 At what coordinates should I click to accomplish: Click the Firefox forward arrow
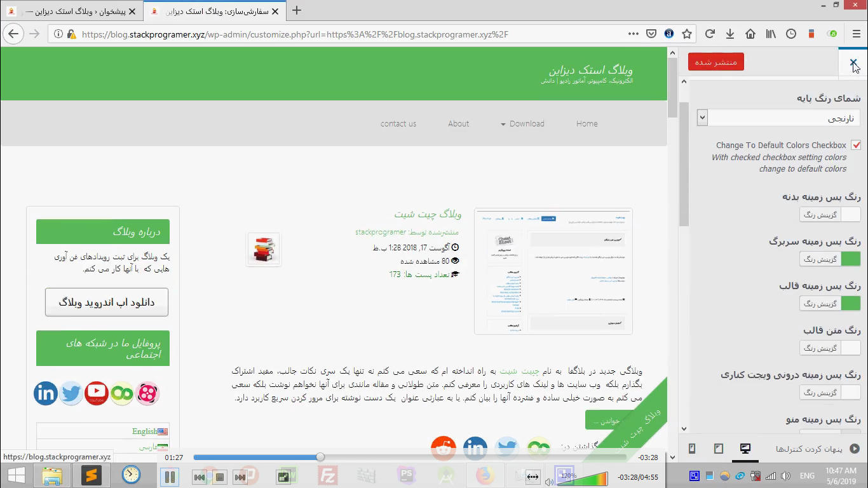pyautogui.click(x=34, y=34)
